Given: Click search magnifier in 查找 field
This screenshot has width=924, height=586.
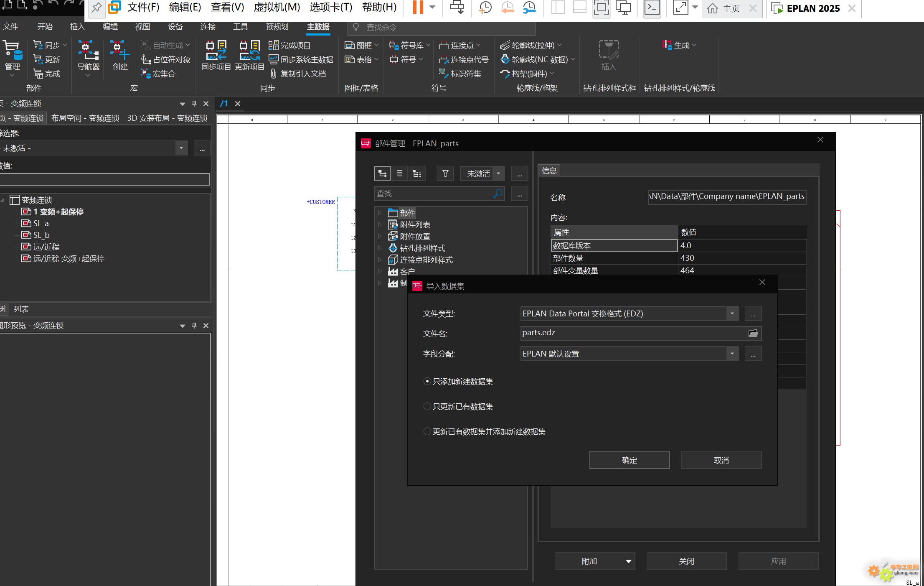Looking at the screenshot, I should point(498,194).
